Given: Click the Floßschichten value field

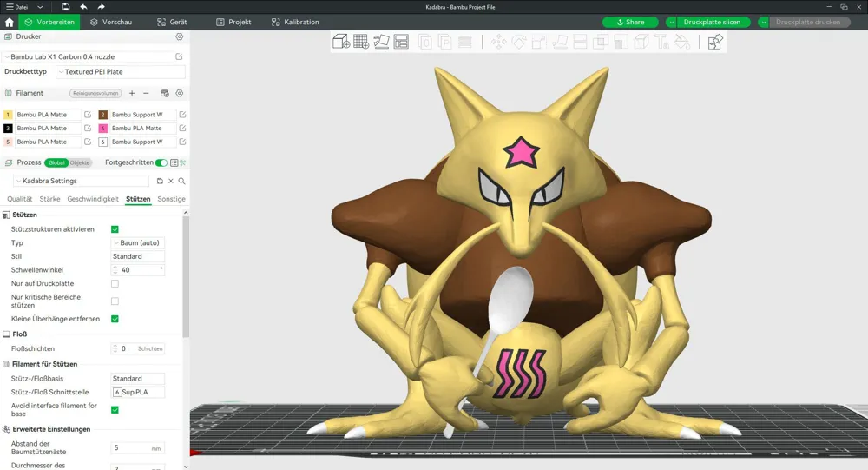Looking at the screenshot, I should [138, 348].
